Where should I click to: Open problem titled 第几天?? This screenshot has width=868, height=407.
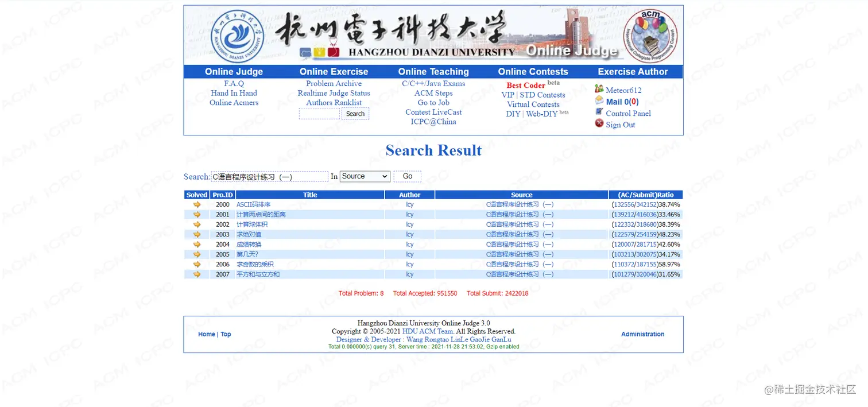247,254
